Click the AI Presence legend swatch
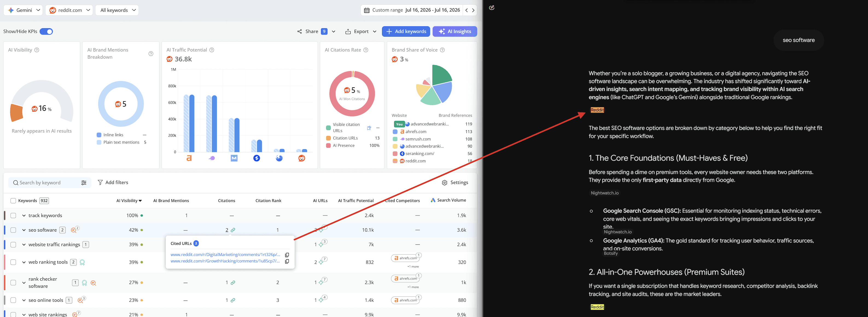868x317 pixels. (328, 146)
